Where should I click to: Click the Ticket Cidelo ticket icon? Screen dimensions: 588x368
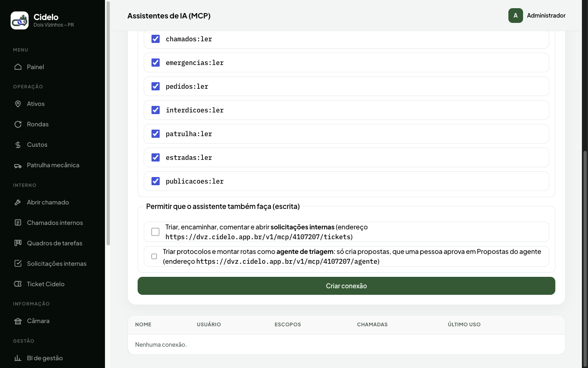18,284
